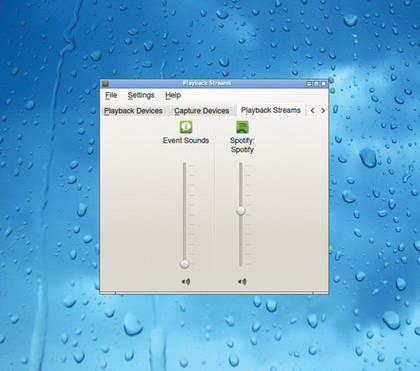Viewport: 420px width, 371px height.
Task: Close the Playback Streams window
Action: [323, 84]
